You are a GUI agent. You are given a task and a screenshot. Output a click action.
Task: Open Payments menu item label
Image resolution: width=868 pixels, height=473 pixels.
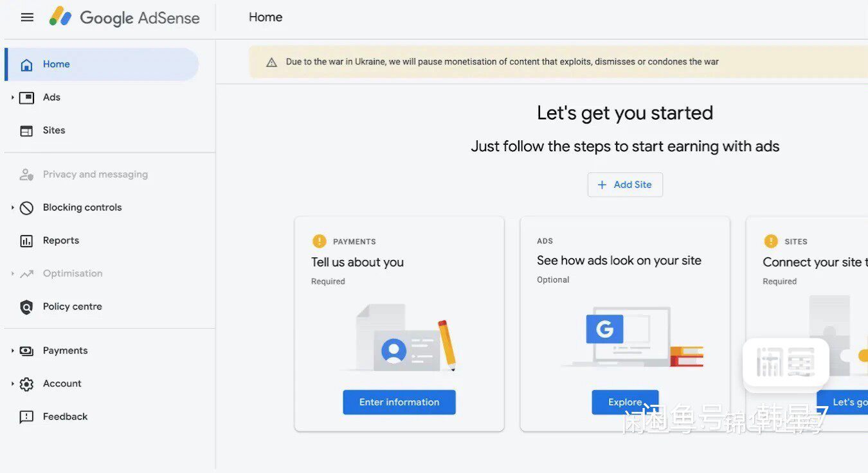click(x=65, y=351)
